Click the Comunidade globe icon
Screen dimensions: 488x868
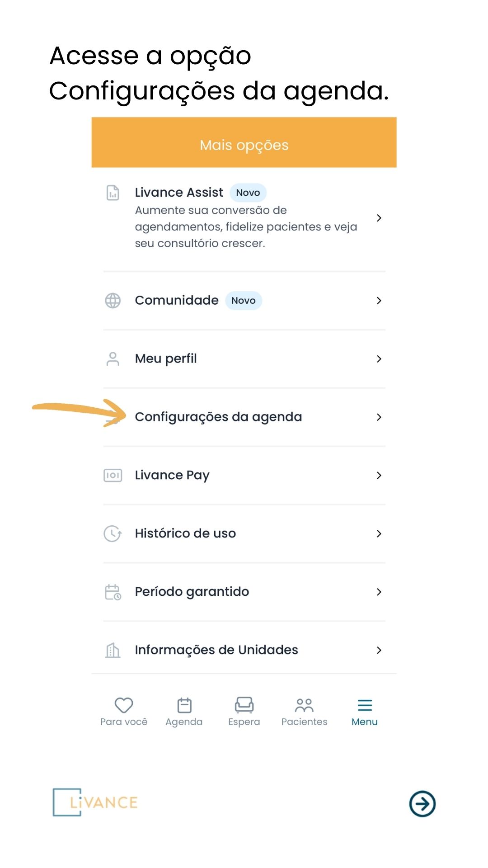[x=113, y=301]
